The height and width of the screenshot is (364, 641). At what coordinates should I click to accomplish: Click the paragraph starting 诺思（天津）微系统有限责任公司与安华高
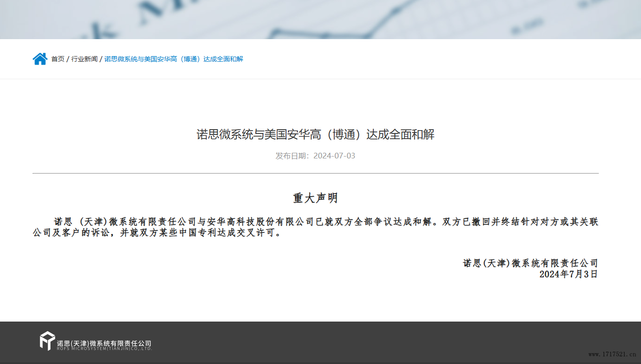coord(315,227)
